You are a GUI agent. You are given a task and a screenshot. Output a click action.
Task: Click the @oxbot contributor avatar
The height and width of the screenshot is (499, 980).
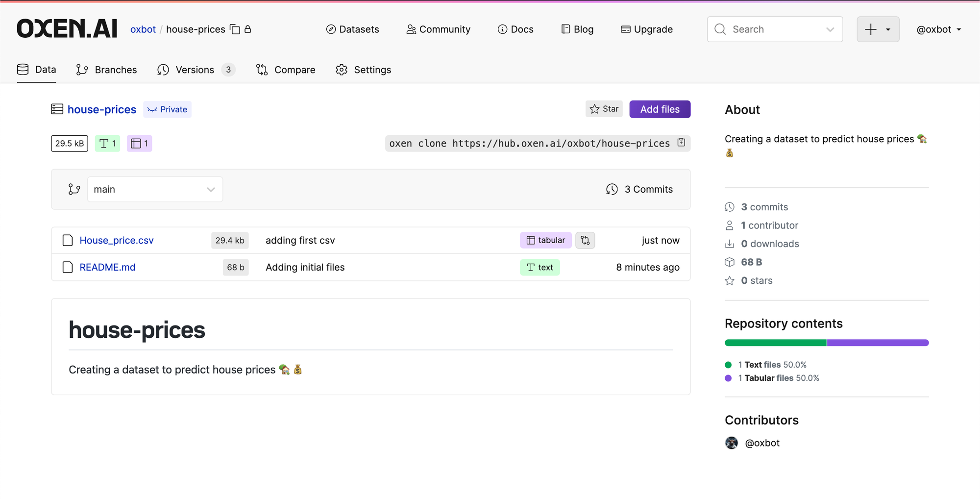(x=732, y=443)
